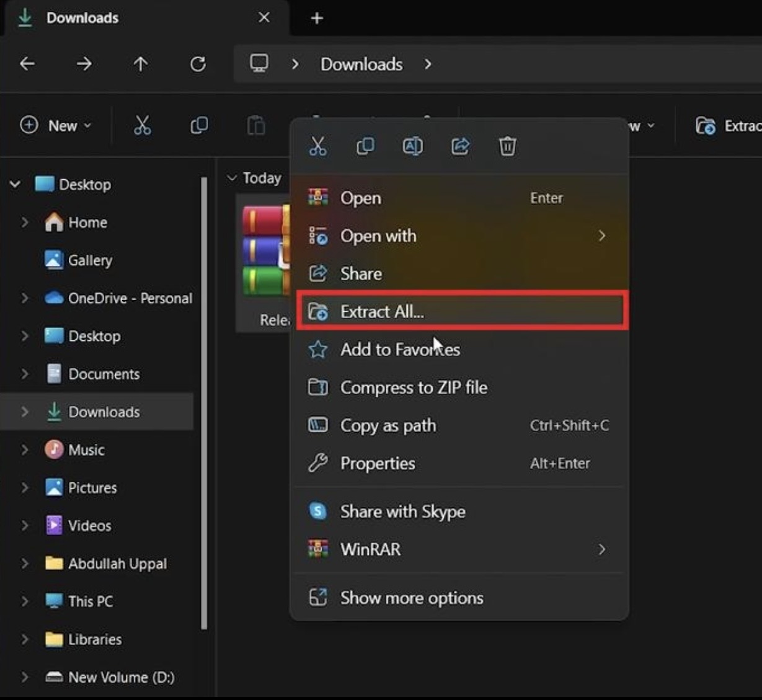Image resolution: width=762 pixels, height=700 pixels.
Task: Collapse the Today group header
Action: [232, 178]
